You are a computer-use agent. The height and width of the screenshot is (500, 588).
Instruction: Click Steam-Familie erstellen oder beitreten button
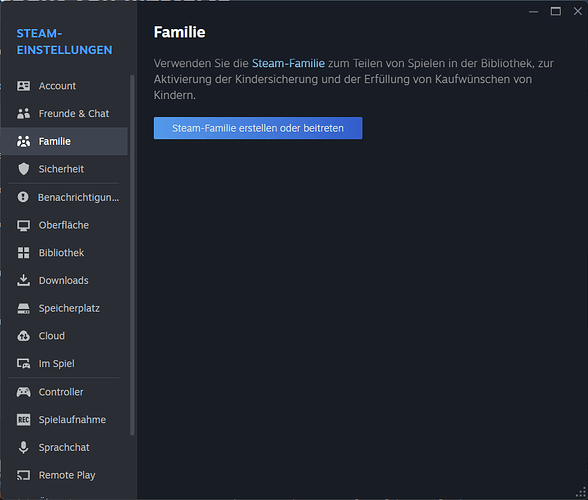[258, 128]
